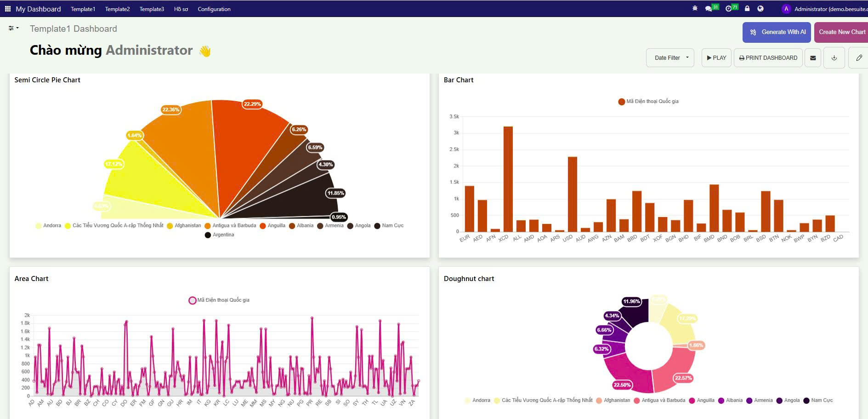Open the dashboard settings sliders dropdown

(x=13, y=29)
